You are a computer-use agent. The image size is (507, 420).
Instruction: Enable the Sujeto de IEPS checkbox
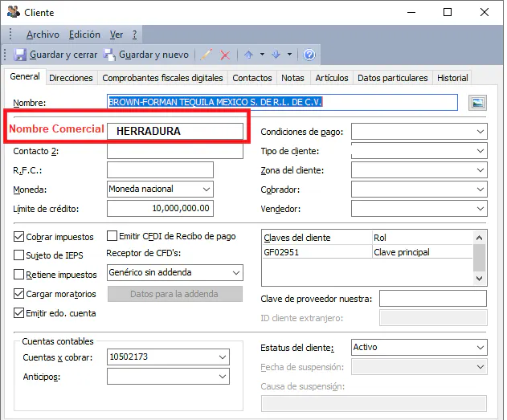(x=19, y=255)
